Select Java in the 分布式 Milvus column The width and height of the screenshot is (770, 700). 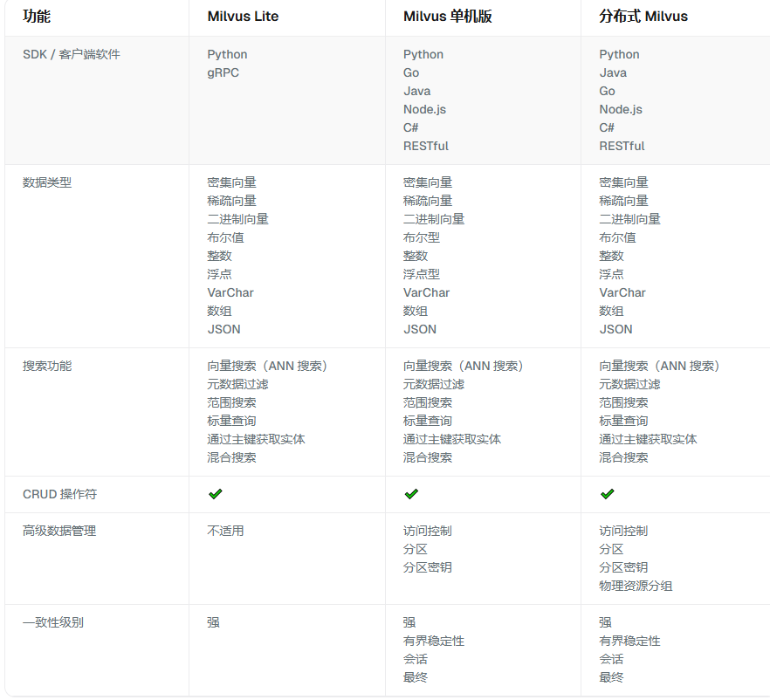click(613, 72)
